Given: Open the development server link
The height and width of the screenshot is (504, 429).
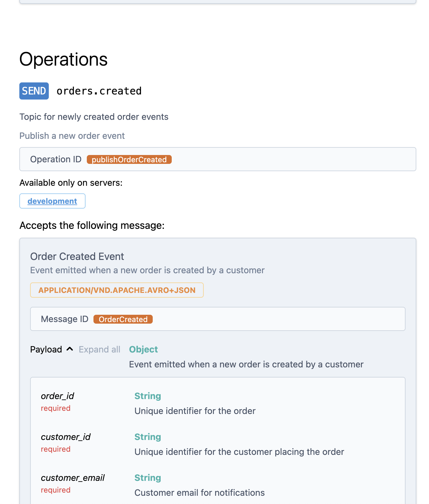Looking at the screenshot, I should point(52,201).
